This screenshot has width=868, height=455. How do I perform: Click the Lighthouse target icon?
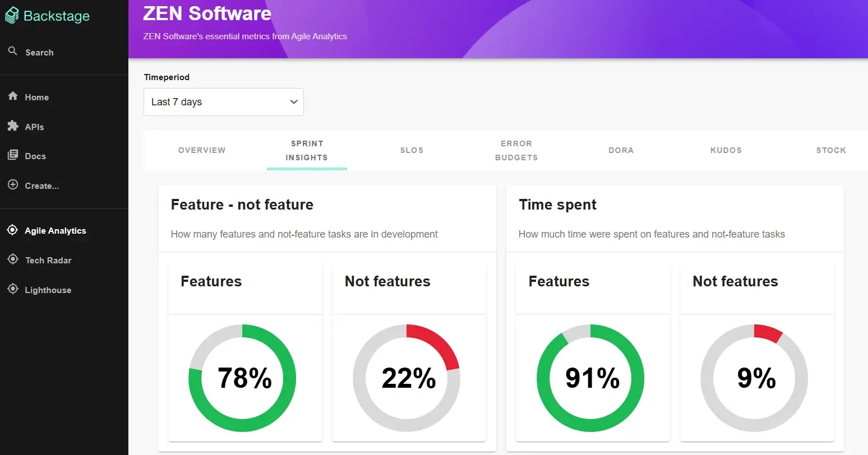(13, 289)
